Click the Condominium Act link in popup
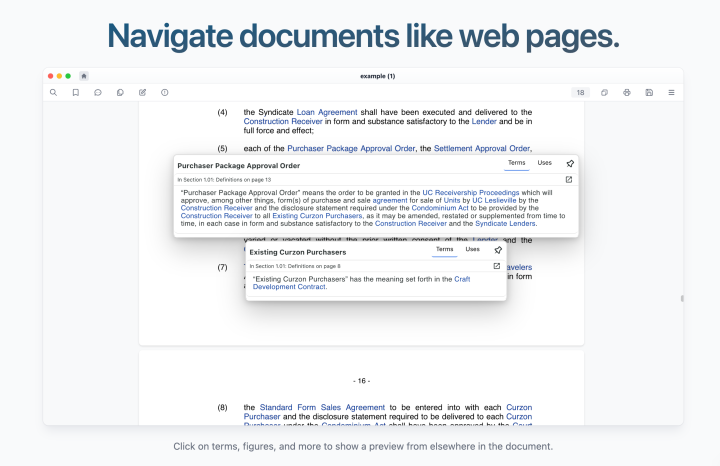Screen dimensions: 720x466 point(440,208)
